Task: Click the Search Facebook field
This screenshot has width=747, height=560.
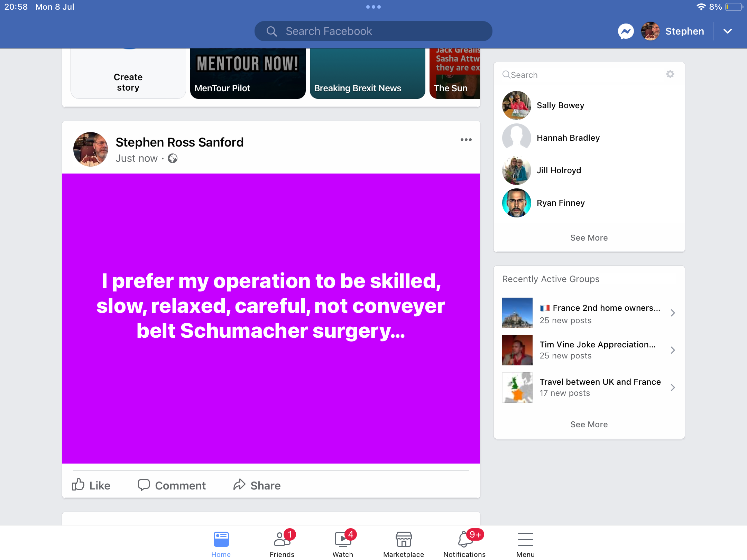Action: 373,31
